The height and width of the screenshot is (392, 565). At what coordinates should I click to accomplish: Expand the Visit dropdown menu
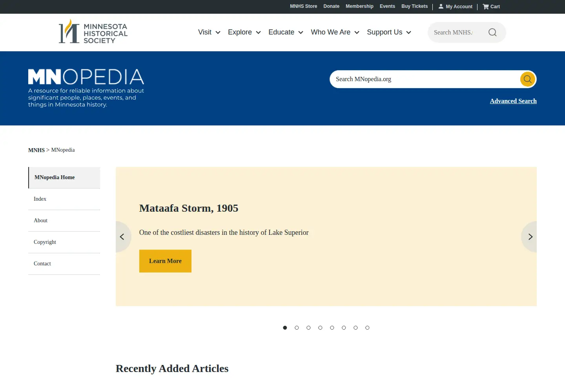209,32
